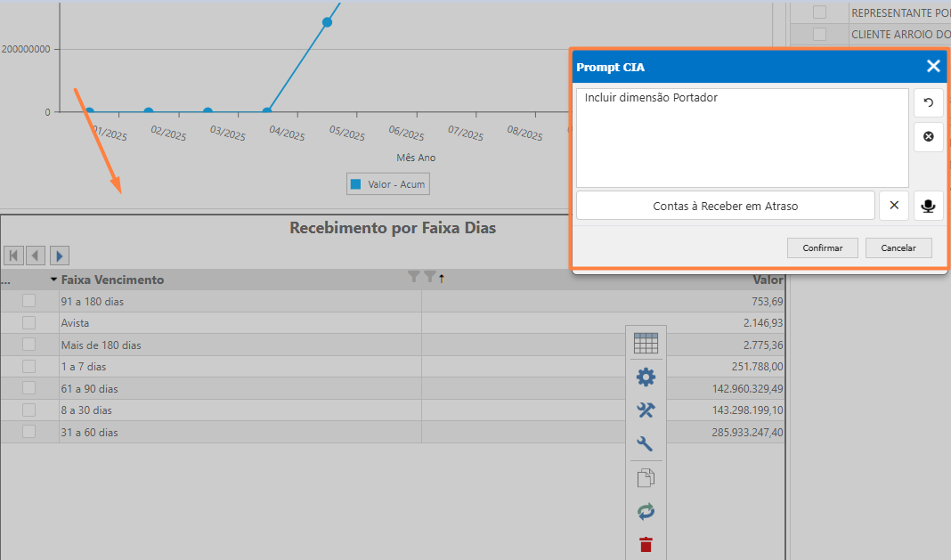Check the REPRESENTANTE POI row checkbox
951x560 pixels.
coord(819,12)
